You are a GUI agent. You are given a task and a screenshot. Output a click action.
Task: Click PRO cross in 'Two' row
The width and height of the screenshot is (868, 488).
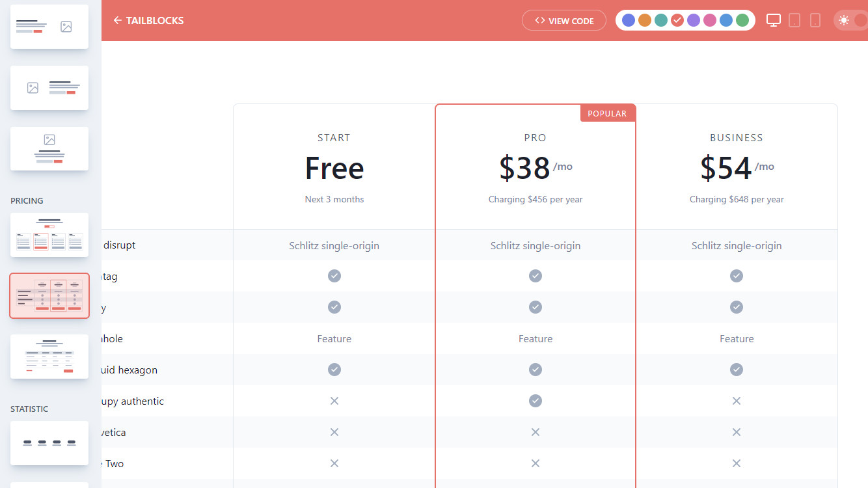[536, 463]
